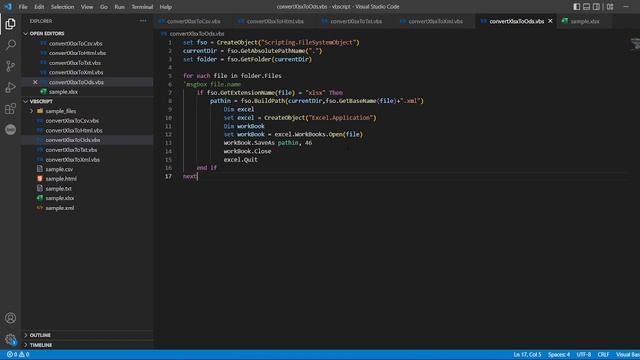This screenshot has width=640, height=360.
Task: Click Spaces: 4 indentation status entry
Action: coord(559,354)
